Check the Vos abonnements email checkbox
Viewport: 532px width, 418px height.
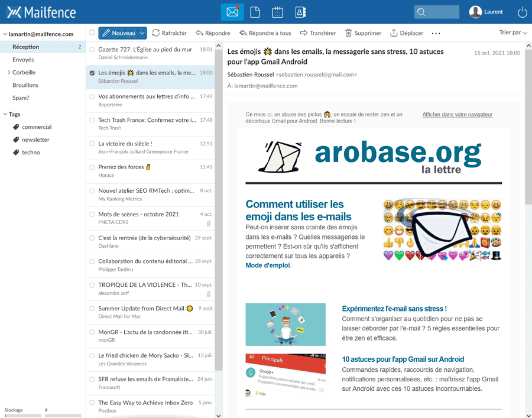point(92,97)
